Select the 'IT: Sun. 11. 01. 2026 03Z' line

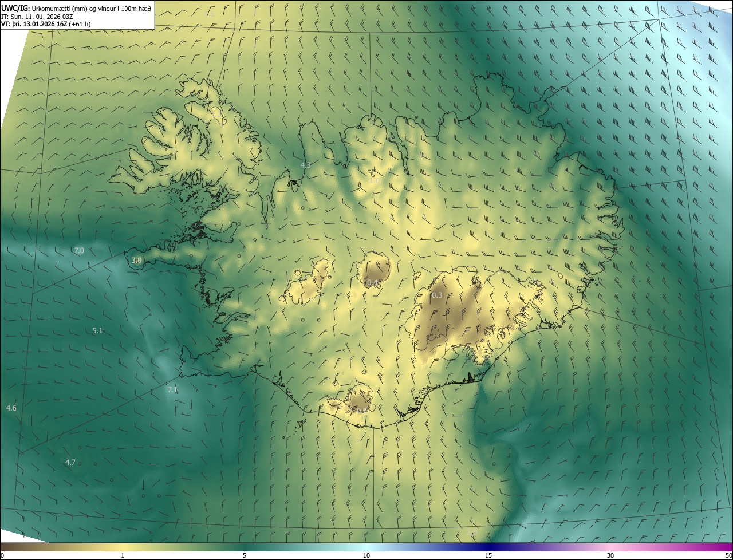tap(36, 16)
